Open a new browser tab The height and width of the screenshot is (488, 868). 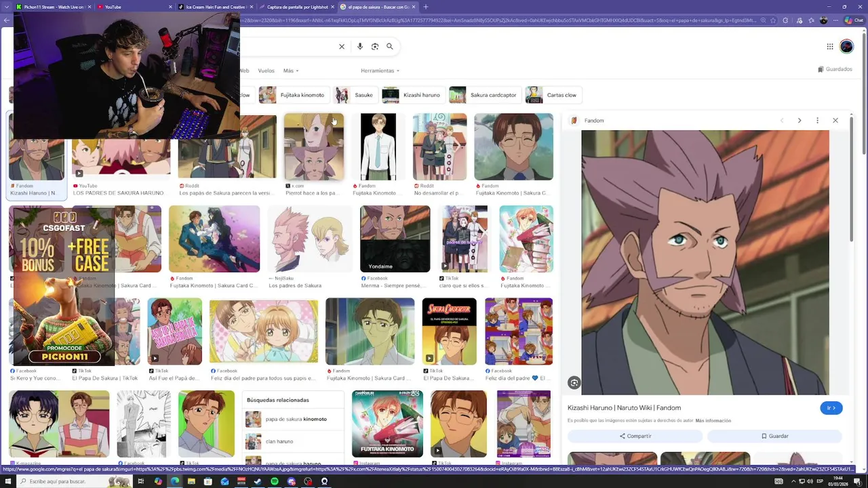[x=426, y=7]
